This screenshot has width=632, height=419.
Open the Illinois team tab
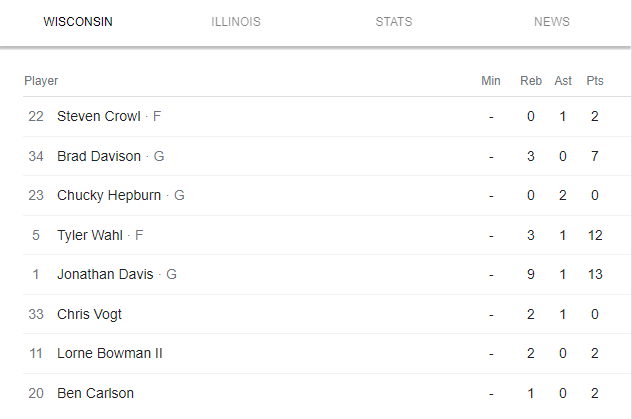coord(236,22)
